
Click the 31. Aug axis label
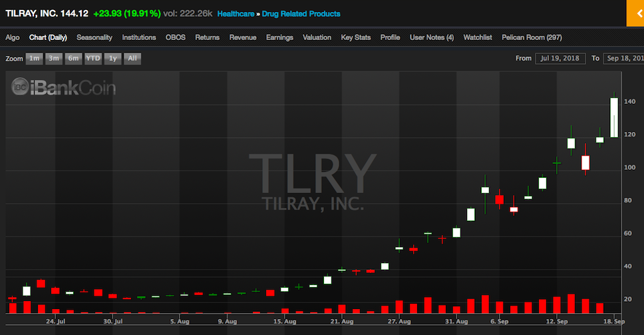click(456, 322)
